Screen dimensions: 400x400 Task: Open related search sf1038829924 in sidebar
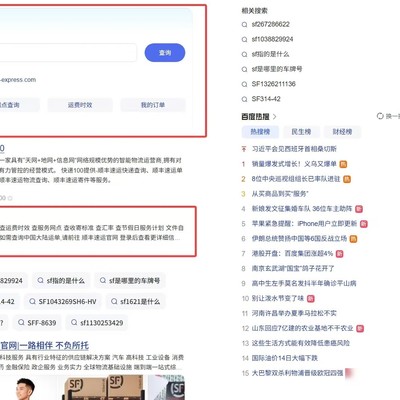click(x=272, y=39)
